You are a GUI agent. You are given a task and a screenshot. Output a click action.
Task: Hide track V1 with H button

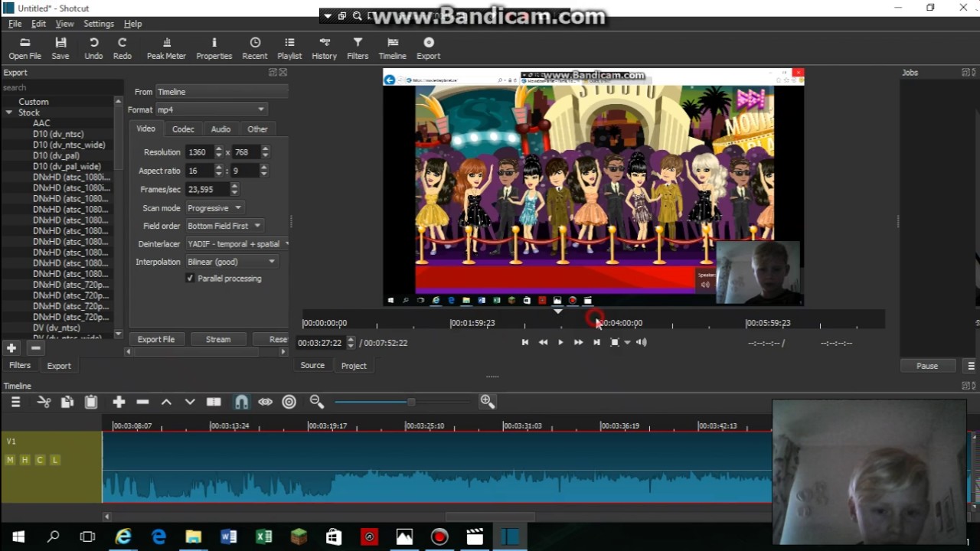point(25,460)
